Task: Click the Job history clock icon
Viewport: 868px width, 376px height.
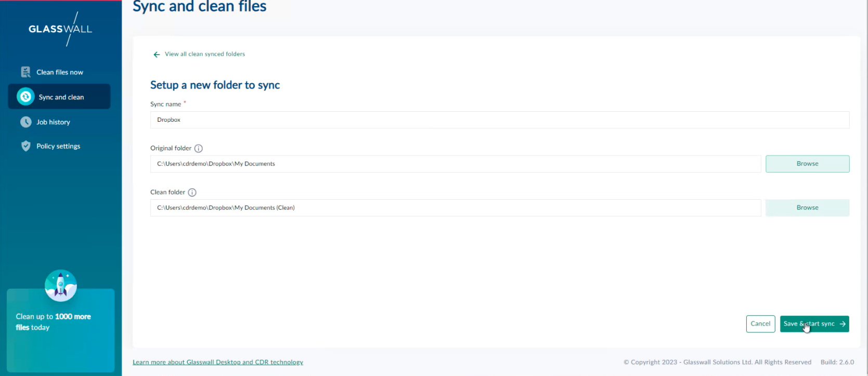Action: [x=25, y=122]
